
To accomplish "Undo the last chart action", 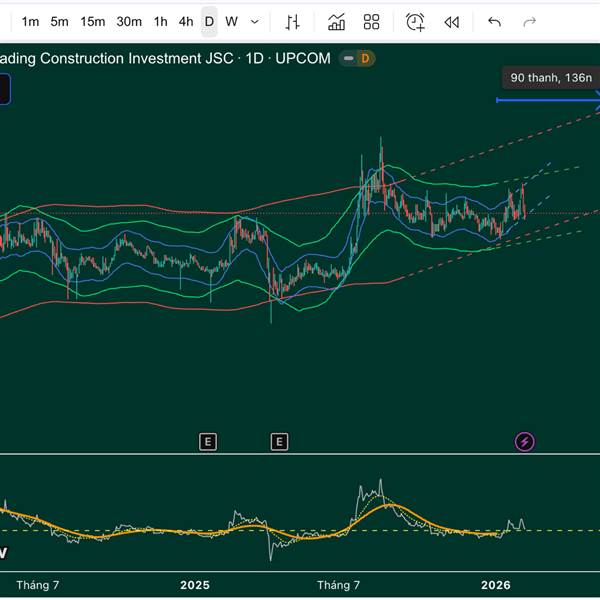I will (494, 21).
